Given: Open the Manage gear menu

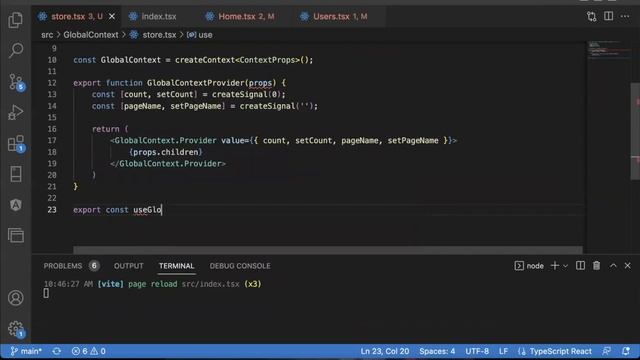Looking at the screenshot, I should [x=16, y=329].
